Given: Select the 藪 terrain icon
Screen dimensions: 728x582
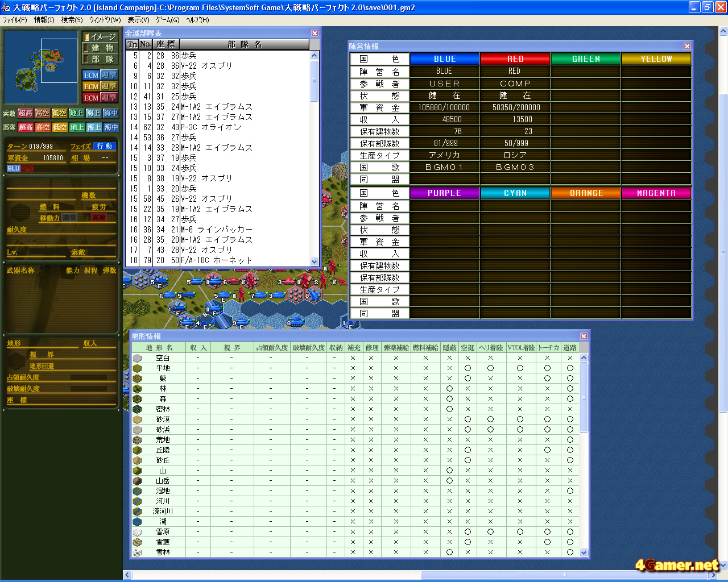Looking at the screenshot, I should [137, 379].
